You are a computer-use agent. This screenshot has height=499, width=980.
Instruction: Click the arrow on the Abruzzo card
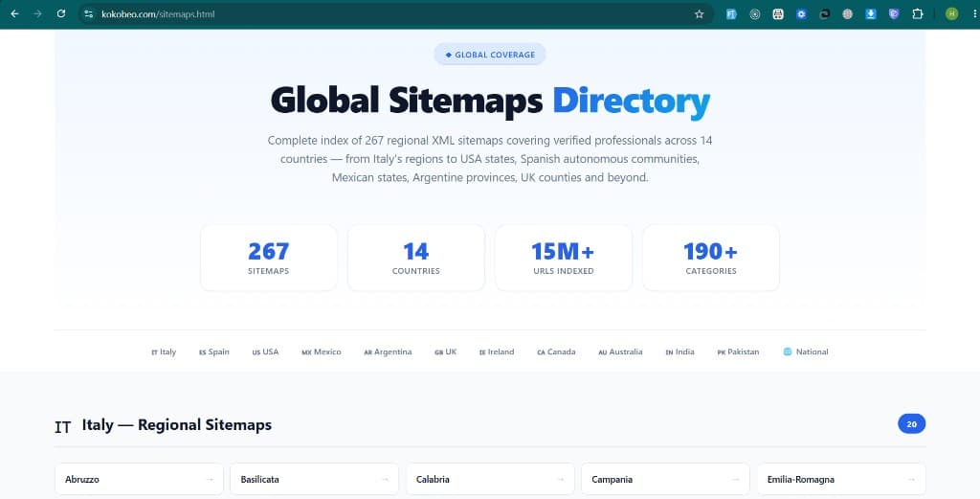(210, 480)
